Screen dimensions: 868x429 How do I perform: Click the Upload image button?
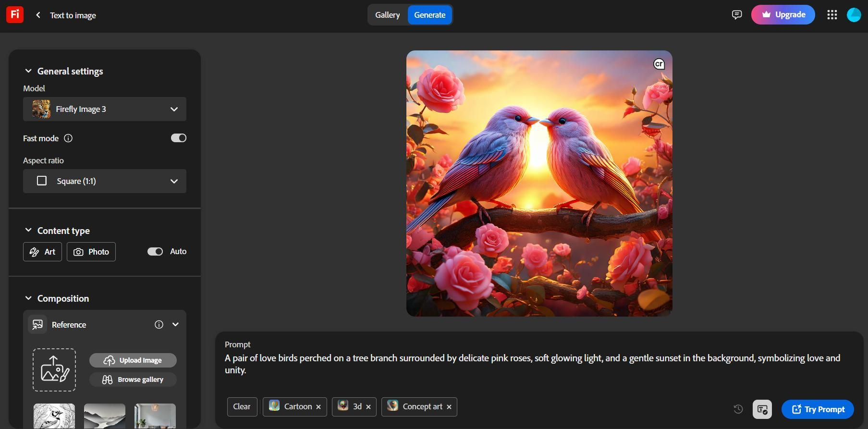pyautogui.click(x=133, y=360)
